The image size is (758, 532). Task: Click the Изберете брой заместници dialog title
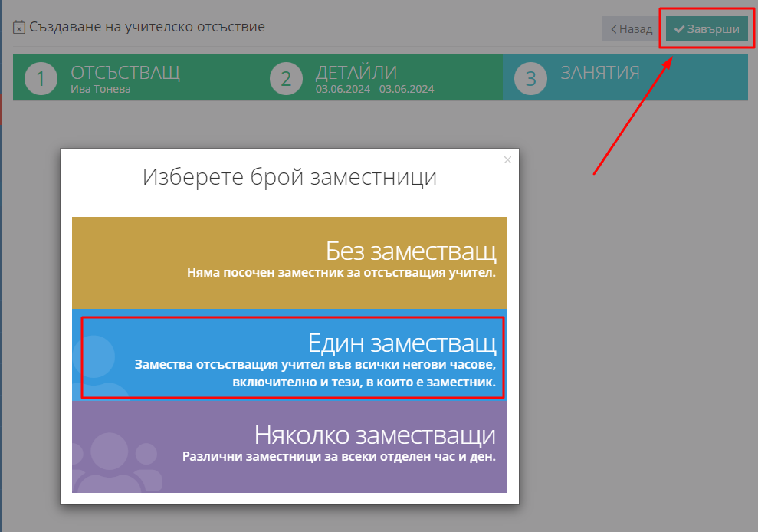pyautogui.click(x=289, y=177)
